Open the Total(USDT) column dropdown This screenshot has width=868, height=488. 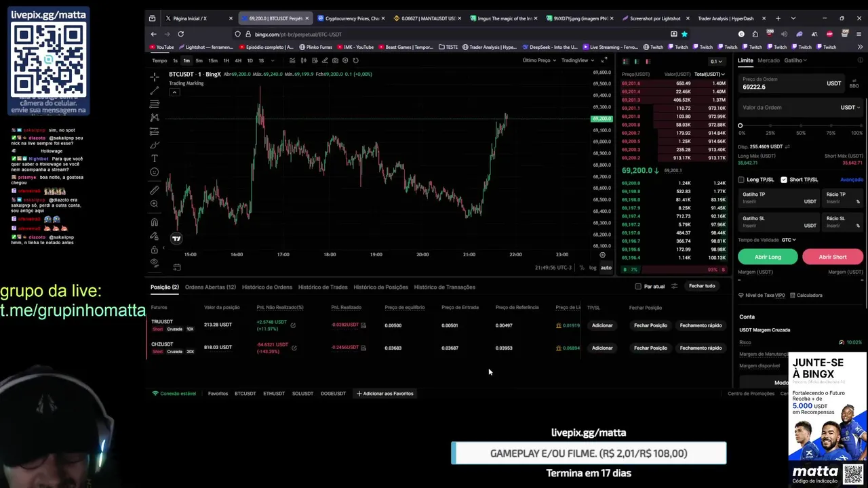(x=709, y=74)
